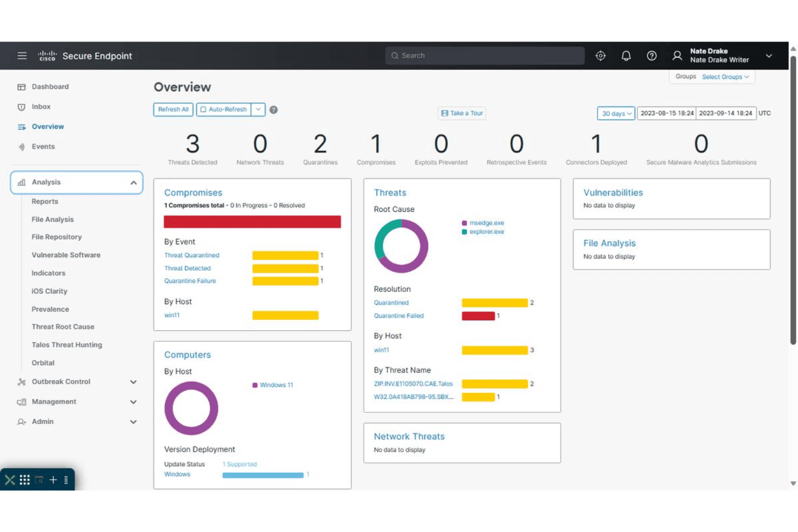The image size is (798, 532).
Task: Click the Refresh All button
Action: pos(173,109)
